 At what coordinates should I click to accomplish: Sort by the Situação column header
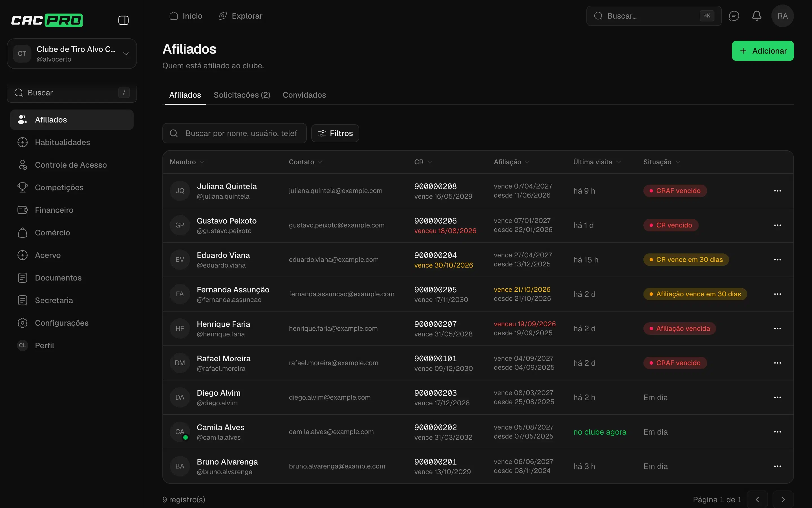click(661, 162)
